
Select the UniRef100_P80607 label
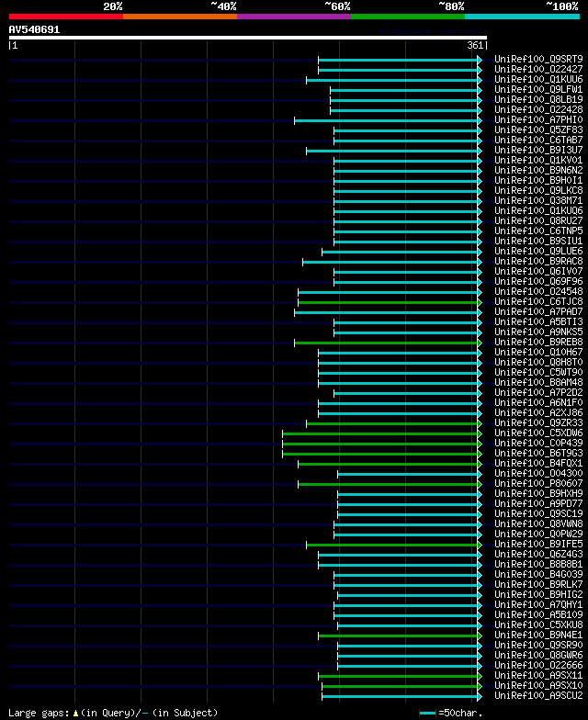click(538, 483)
